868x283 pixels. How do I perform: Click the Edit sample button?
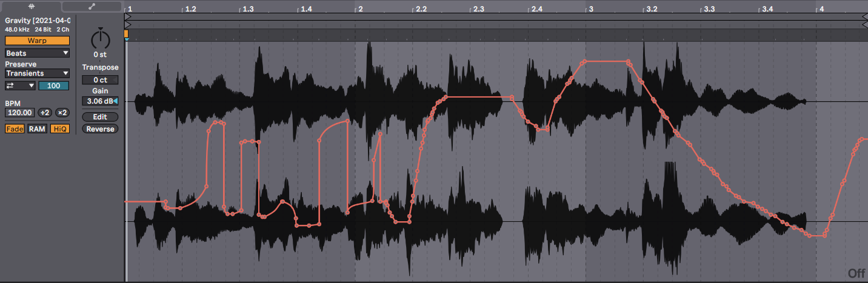pyautogui.click(x=100, y=117)
